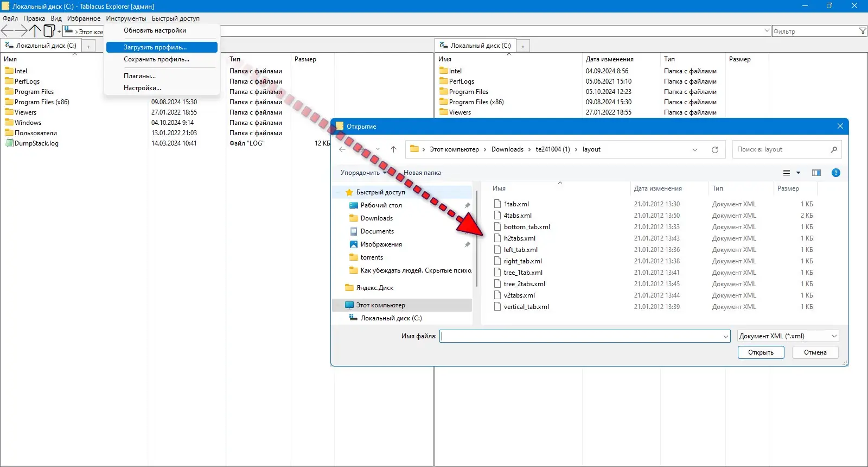
Task: Choose Обновить настройки menu entry
Action: point(162,30)
